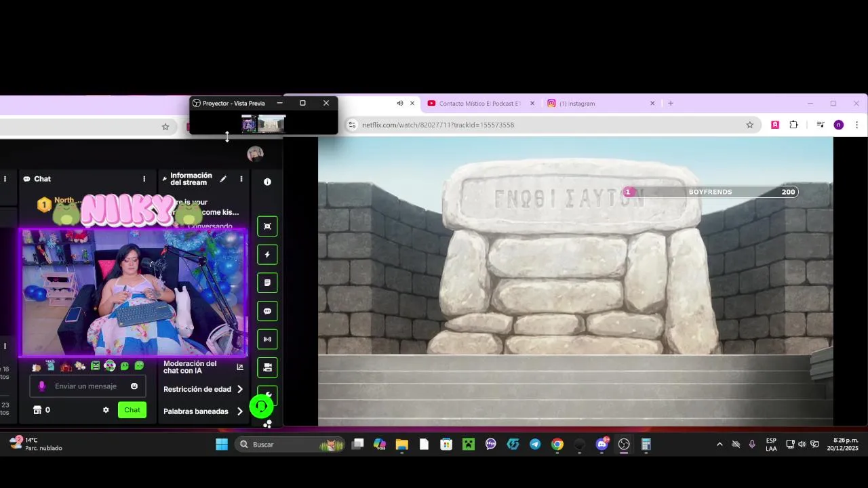Open a new browser tab with plus
The image size is (868, 488).
[671, 104]
